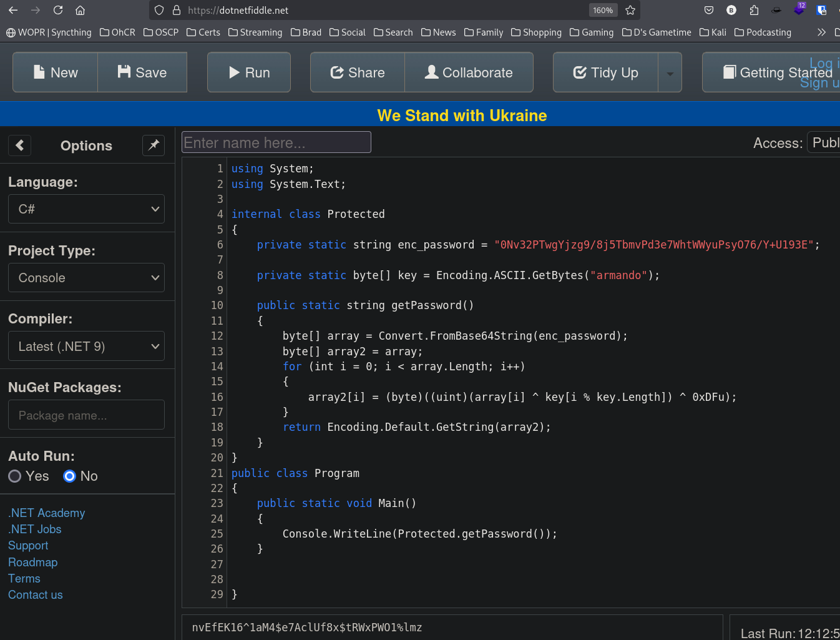The height and width of the screenshot is (640, 840).
Task: Open the Pocket save icon
Action: pyautogui.click(x=709, y=10)
